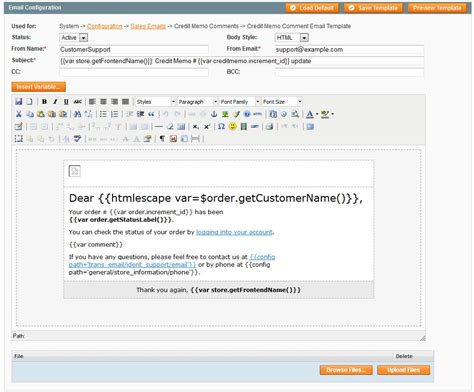Image resolution: width=474 pixels, height=392 pixels.
Task: Click the Browse Files button
Action: (x=346, y=370)
